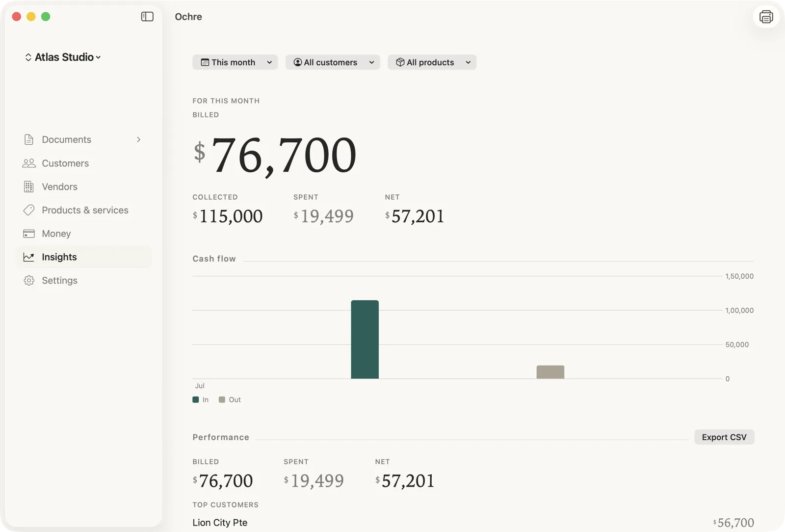The width and height of the screenshot is (785, 532).
Task: Select the Insights section
Action: (x=83, y=257)
